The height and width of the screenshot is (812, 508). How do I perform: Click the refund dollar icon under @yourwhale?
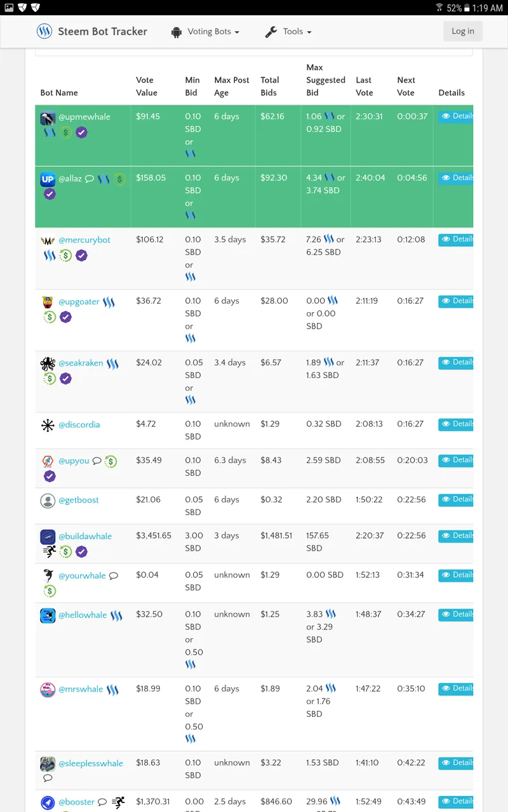click(x=50, y=591)
